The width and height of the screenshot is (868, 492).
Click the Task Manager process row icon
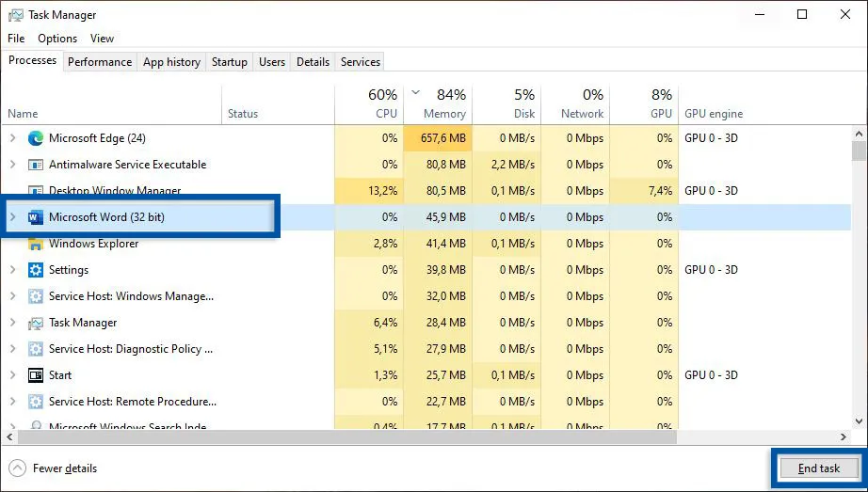[36, 324]
